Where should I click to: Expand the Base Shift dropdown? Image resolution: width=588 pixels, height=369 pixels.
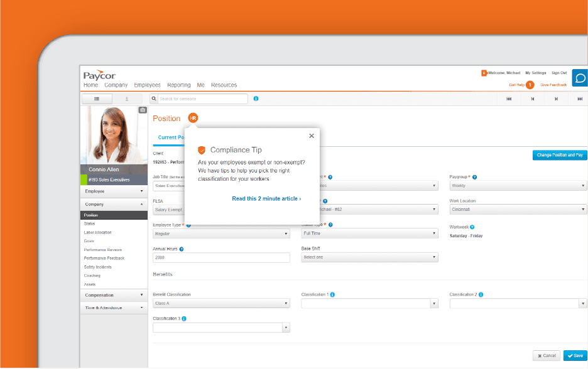[369, 257]
